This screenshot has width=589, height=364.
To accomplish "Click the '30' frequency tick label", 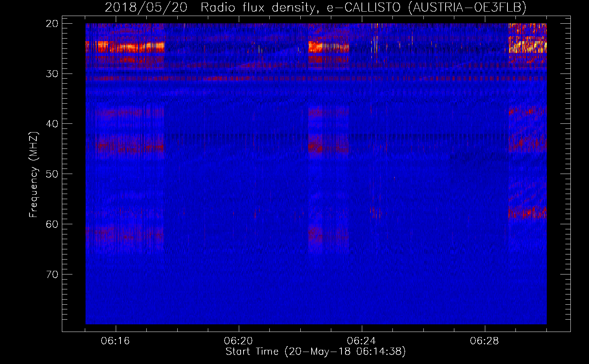I will (x=52, y=74).
